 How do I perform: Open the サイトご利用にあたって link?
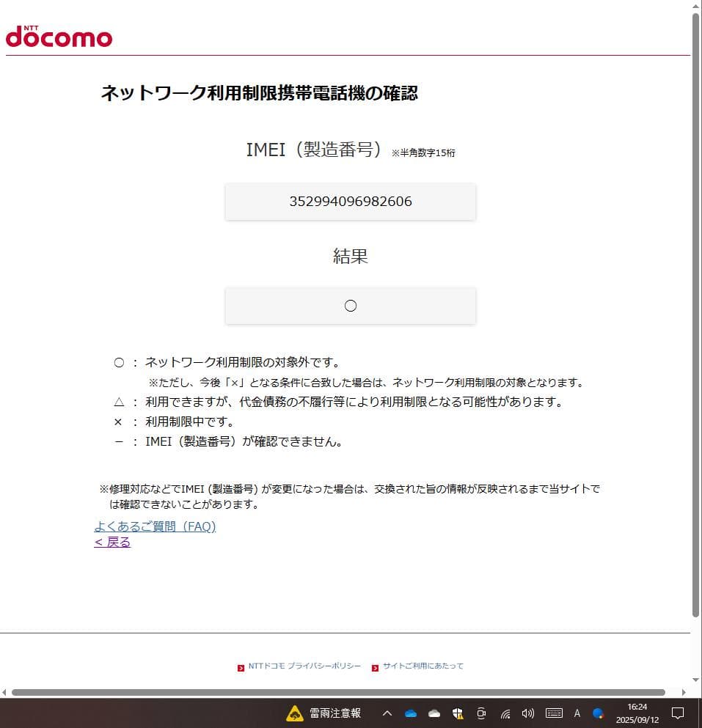pyautogui.click(x=423, y=666)
